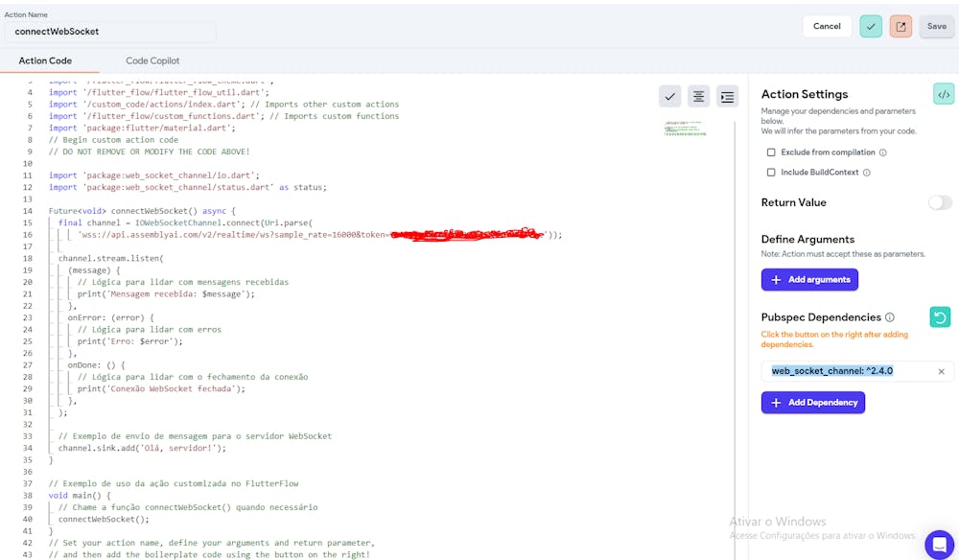This screenshot has height=560, width=959.
Task: Click the Cancel button
Action: pos(827,26)
